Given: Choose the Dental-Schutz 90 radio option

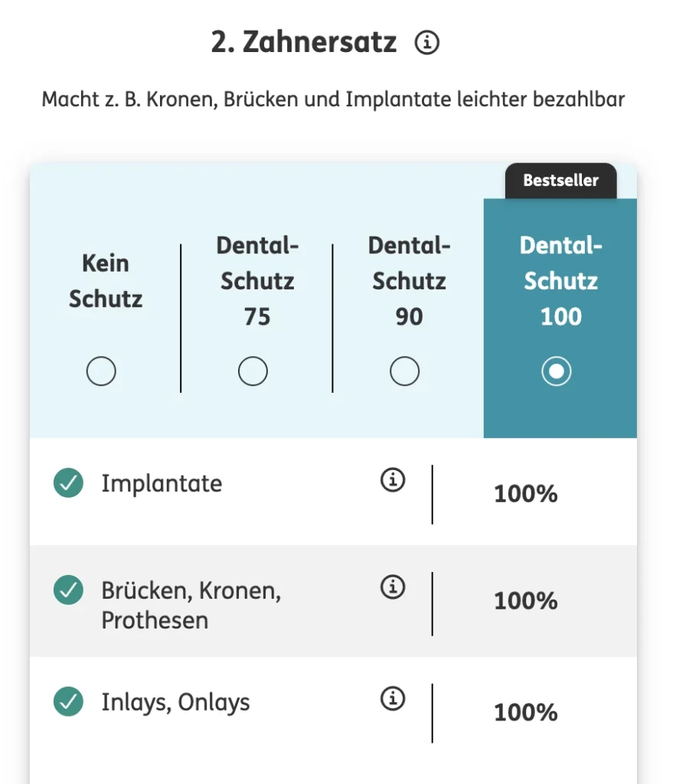Looking at the screenshot, I should [404, 371].
